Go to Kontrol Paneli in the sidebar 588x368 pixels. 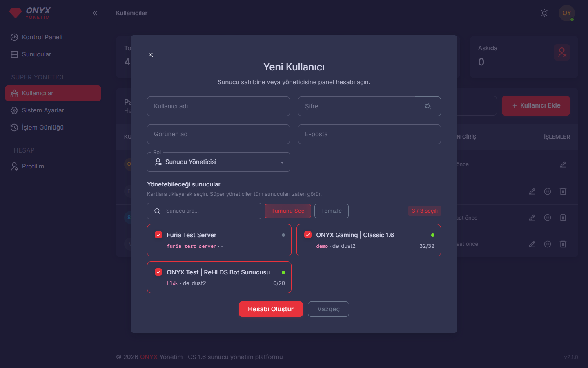click(x=53, y=37)
